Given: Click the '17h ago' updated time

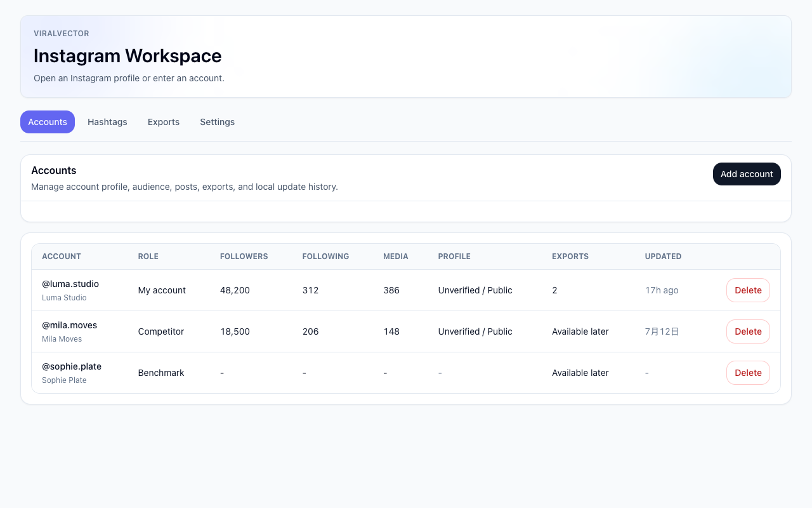Looking at the screenshot, I should pos(662,290).
